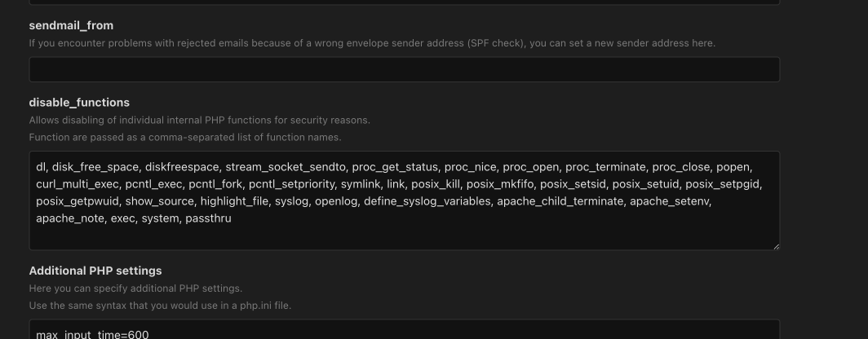Click the Additional PHP settings heading

pos(95,271)
